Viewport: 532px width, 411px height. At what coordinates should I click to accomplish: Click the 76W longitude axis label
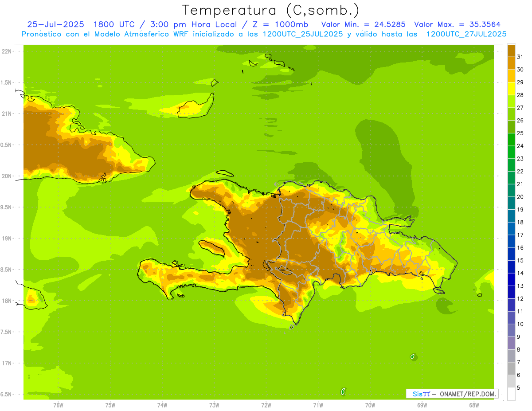[58, 405]
